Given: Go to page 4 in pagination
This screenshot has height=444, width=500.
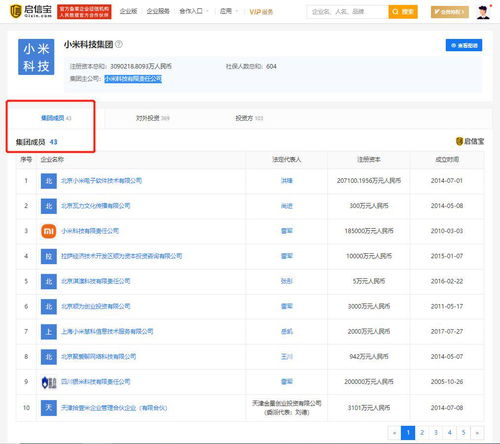Looking at the screenshot, I should tap(449, 433).
